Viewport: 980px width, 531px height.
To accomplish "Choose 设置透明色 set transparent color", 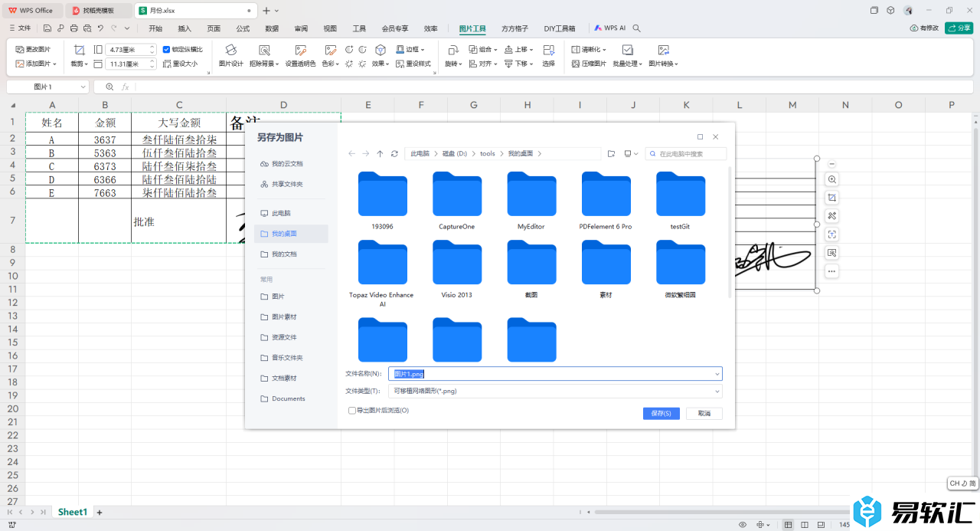I will tap(300, 54).
